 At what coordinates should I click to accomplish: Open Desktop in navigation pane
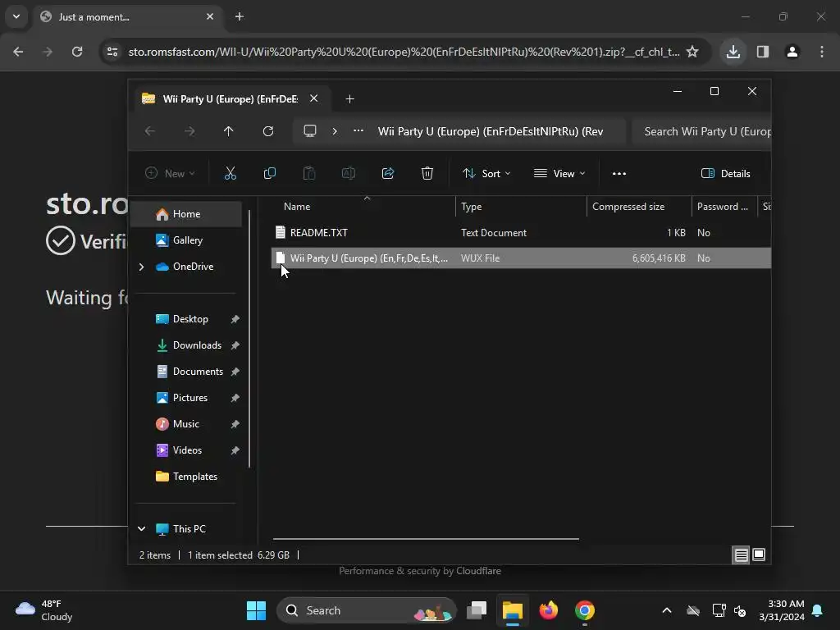(190, 319)
